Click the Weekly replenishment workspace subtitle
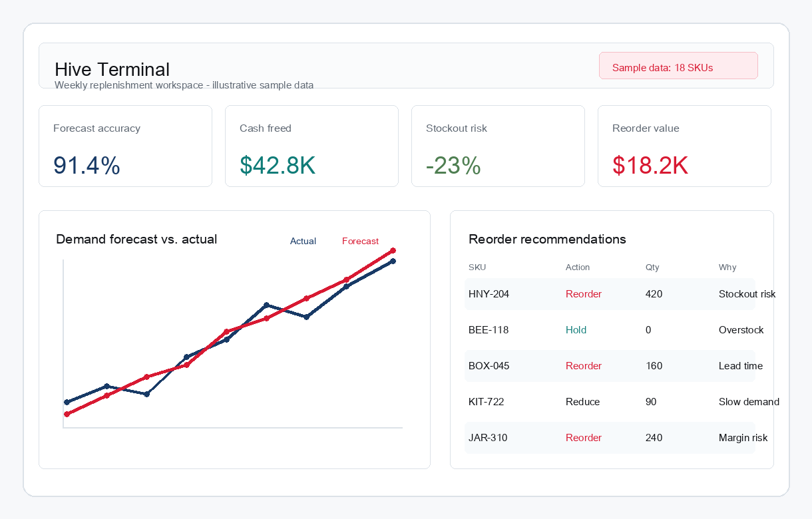 coord(184,85)
